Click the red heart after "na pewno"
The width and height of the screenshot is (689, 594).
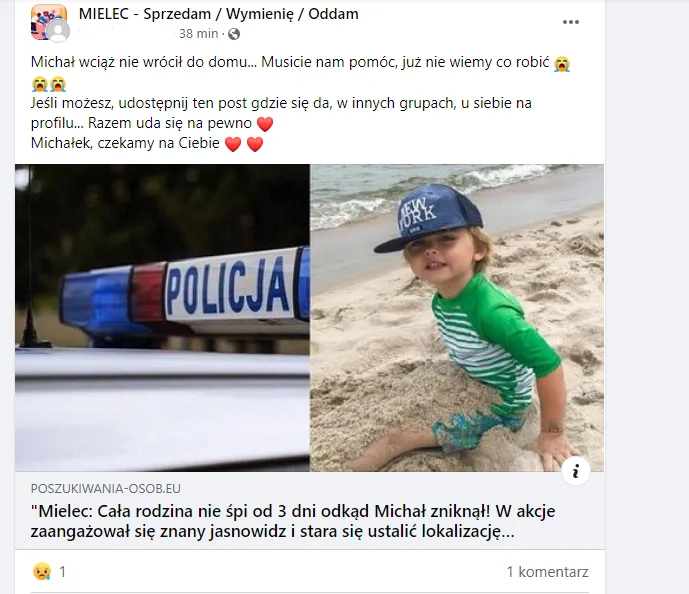[x=265, y=124]
